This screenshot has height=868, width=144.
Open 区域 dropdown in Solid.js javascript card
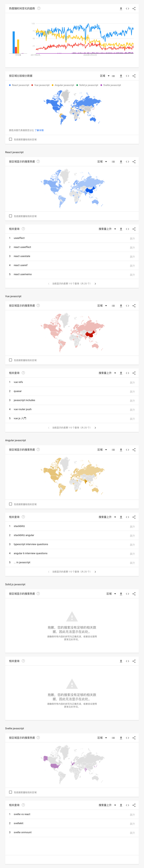coord(111,594)
